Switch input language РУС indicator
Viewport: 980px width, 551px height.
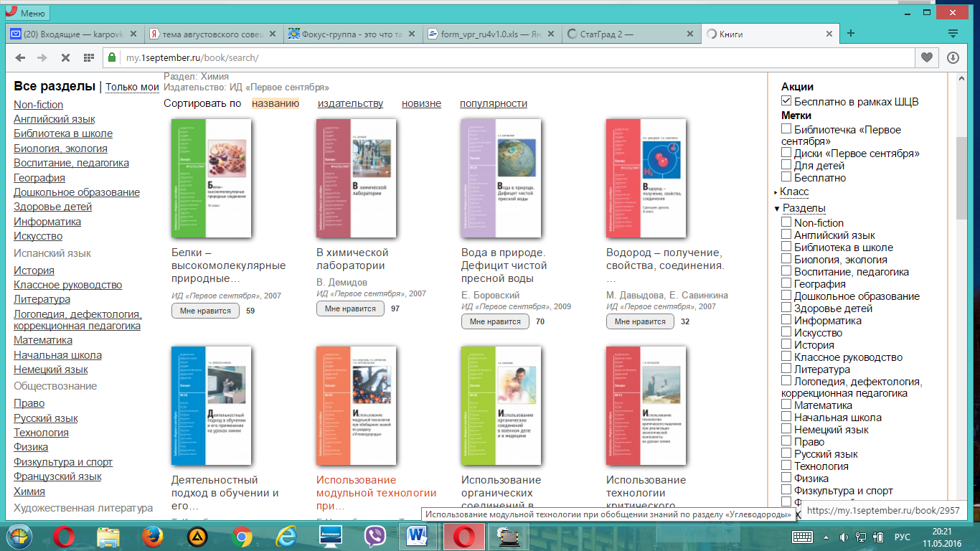[903, 537]
